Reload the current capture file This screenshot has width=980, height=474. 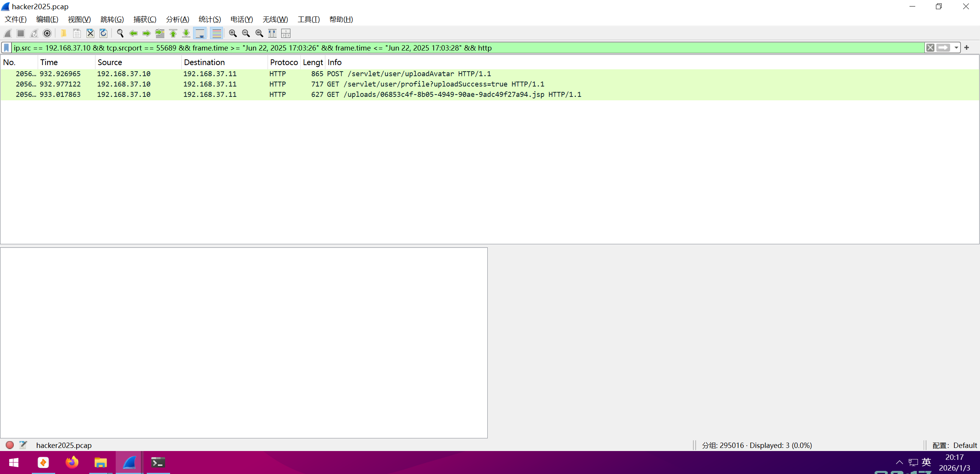tap(103, 34)
